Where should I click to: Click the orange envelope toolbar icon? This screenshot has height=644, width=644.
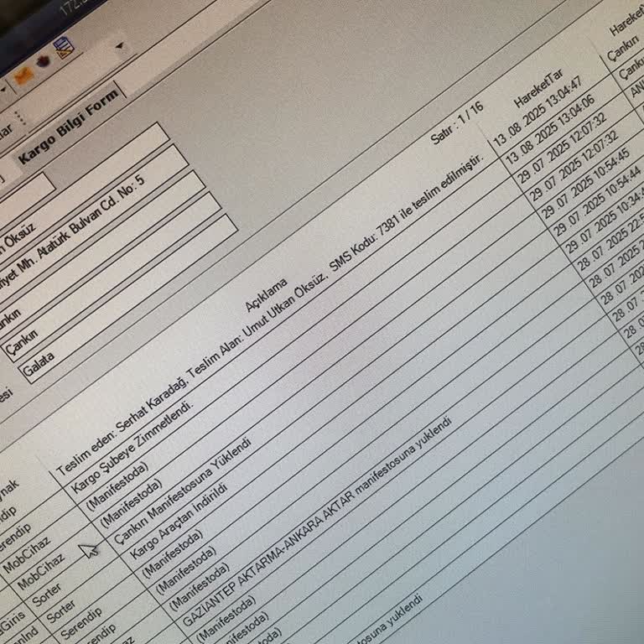click(23, 75)
